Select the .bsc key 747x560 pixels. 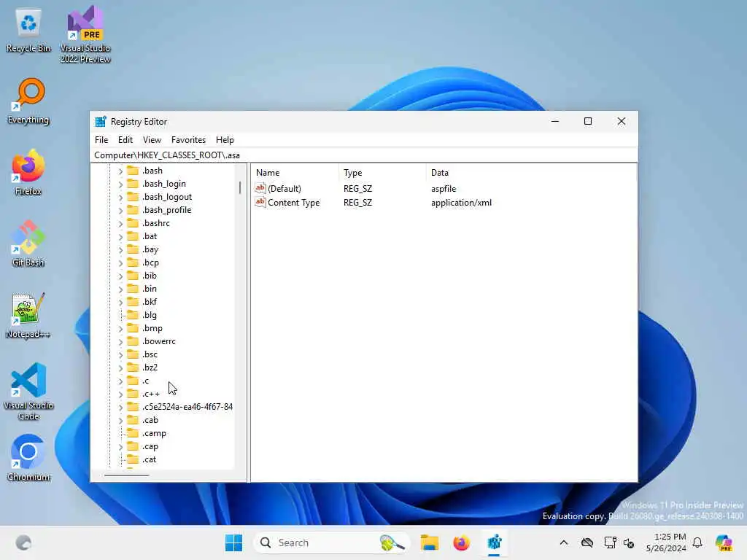pyautogui.click(x=150, y=354)
